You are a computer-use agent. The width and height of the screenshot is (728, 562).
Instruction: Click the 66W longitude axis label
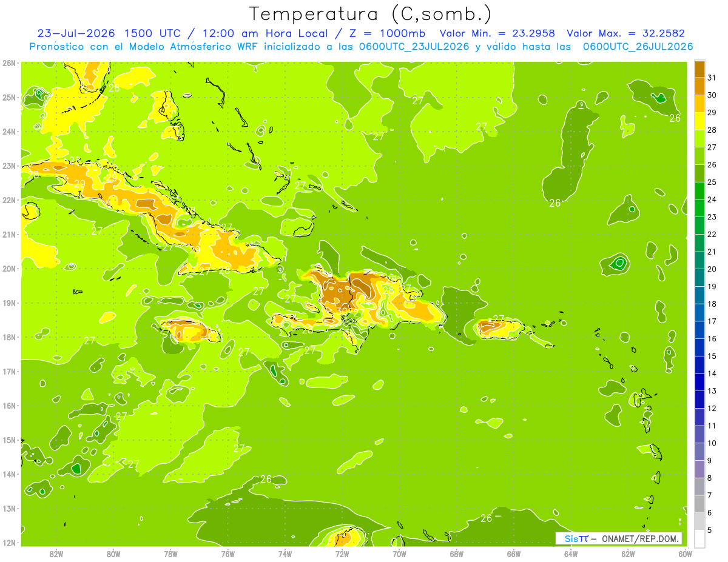514,554
